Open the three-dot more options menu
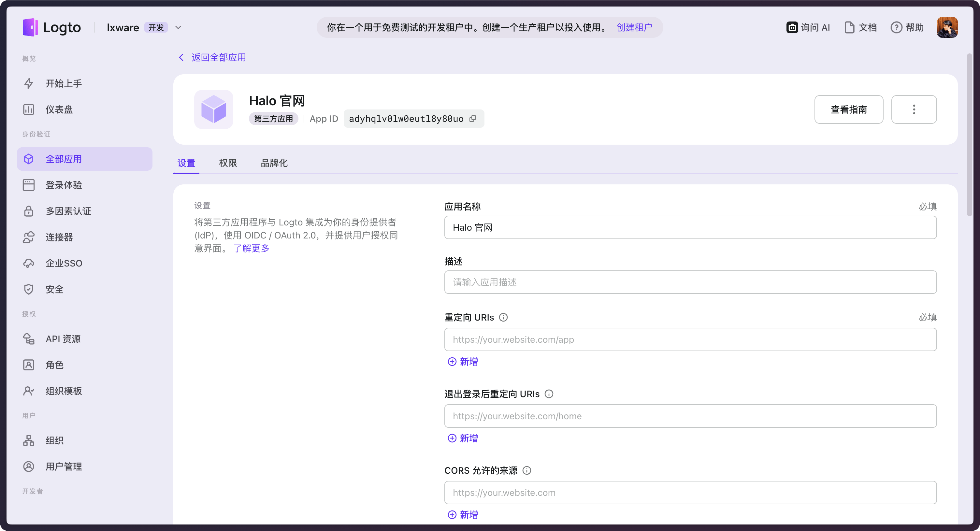 tap(914, 109)
